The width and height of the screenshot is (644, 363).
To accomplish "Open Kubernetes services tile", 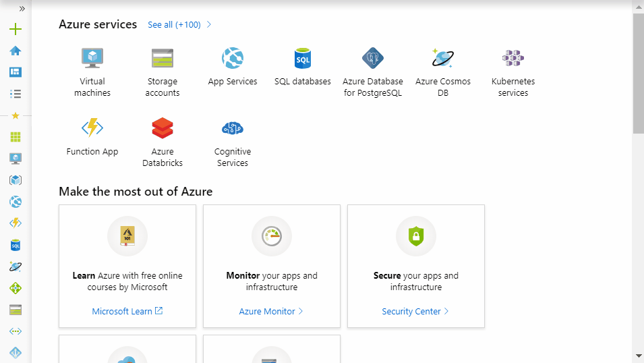I will point(513,72).
